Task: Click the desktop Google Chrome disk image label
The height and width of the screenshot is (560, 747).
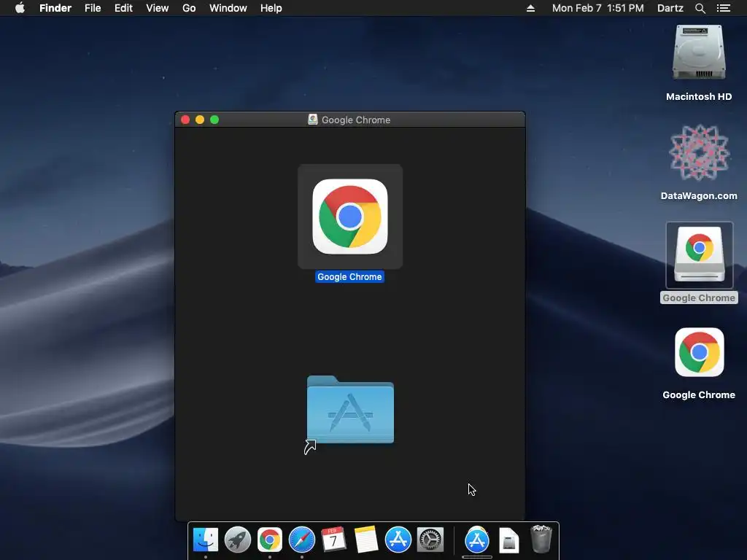Action: (699, 297)
